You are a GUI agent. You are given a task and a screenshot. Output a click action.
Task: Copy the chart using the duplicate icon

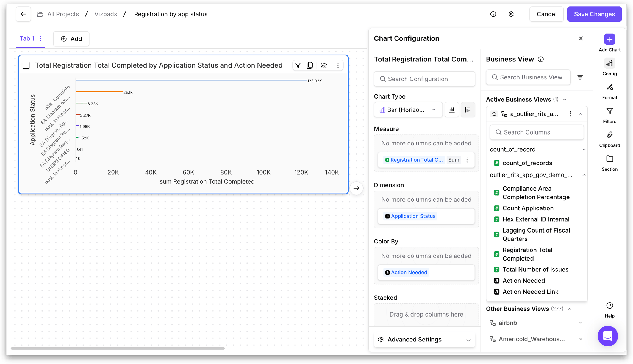click(x=310, y=65)
